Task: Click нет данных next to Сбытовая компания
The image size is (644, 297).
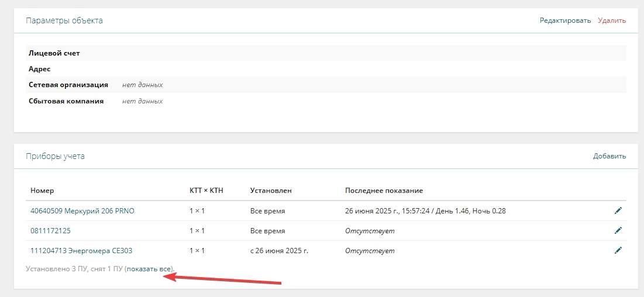Action: coord(142,101)
